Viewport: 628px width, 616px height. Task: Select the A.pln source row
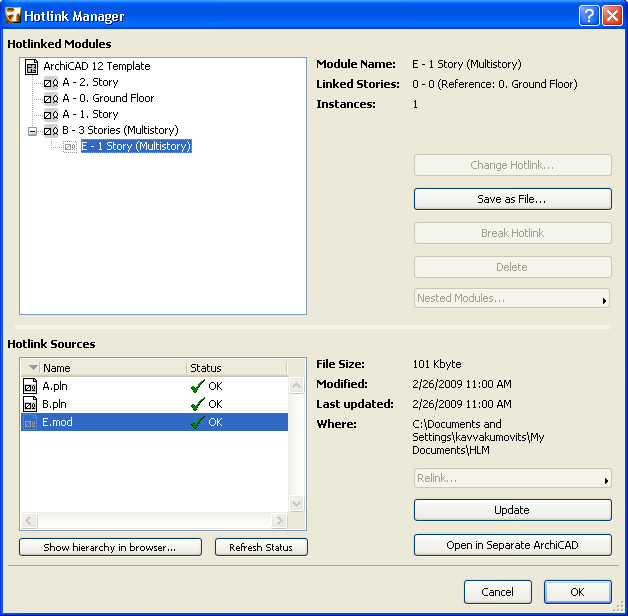pyautogui.click(x=154, y=386)
